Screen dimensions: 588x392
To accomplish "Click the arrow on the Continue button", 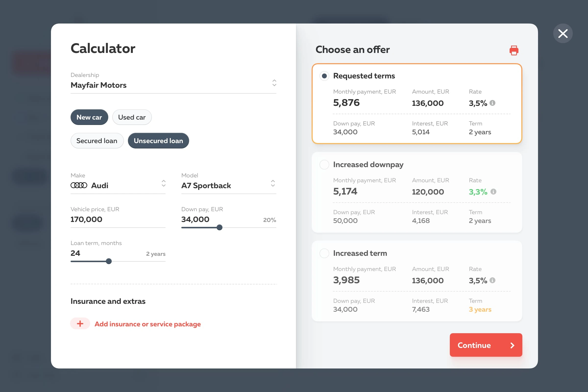I will (512, 345).
